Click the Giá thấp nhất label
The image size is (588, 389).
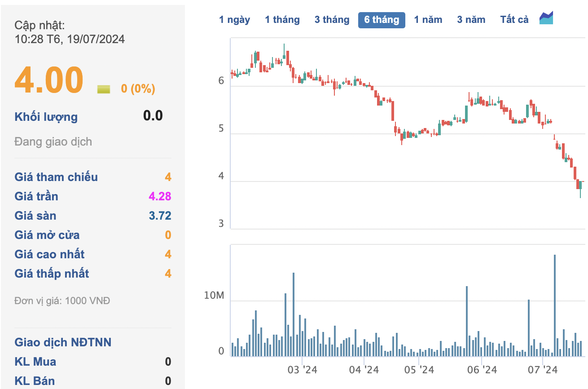[52, 274]
